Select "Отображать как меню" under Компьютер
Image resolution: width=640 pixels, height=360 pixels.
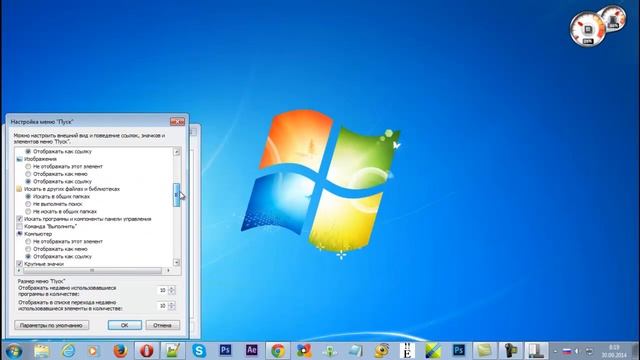[28, 249]
